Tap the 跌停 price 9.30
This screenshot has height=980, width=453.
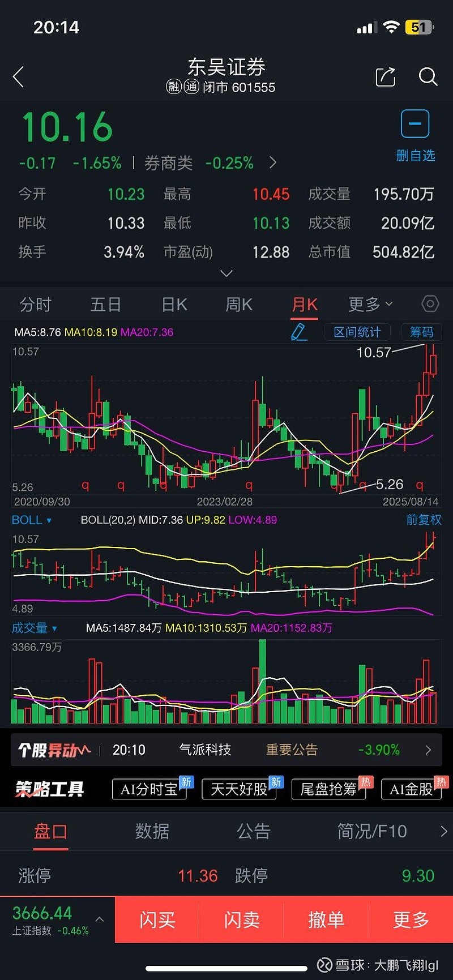pyautogui.click(x=418, y=876)
